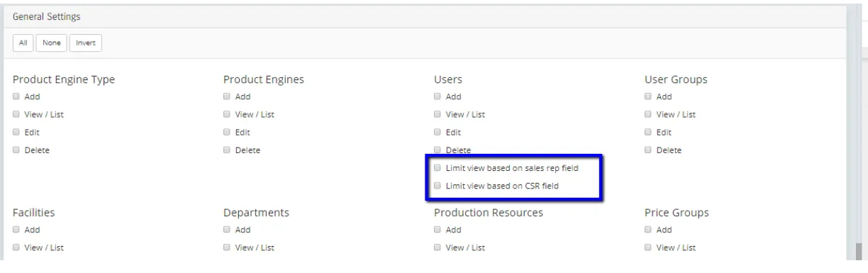Click the User Groups heading

pyautogui.click(x=676, y=79)
